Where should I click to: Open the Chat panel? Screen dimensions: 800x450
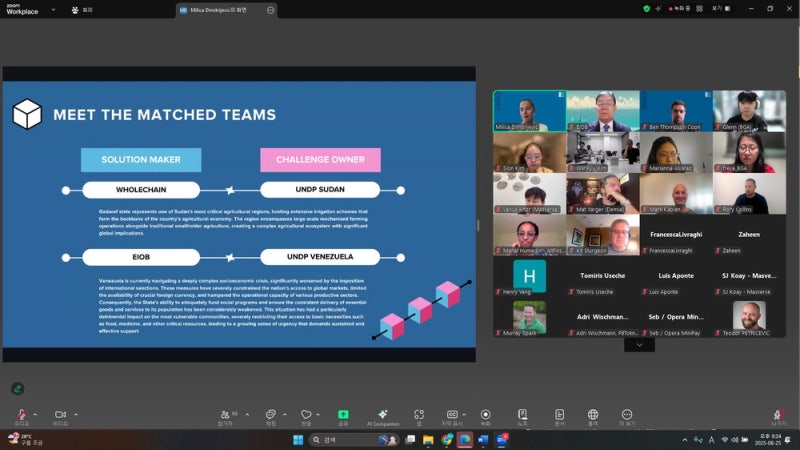tap(270, 417)
